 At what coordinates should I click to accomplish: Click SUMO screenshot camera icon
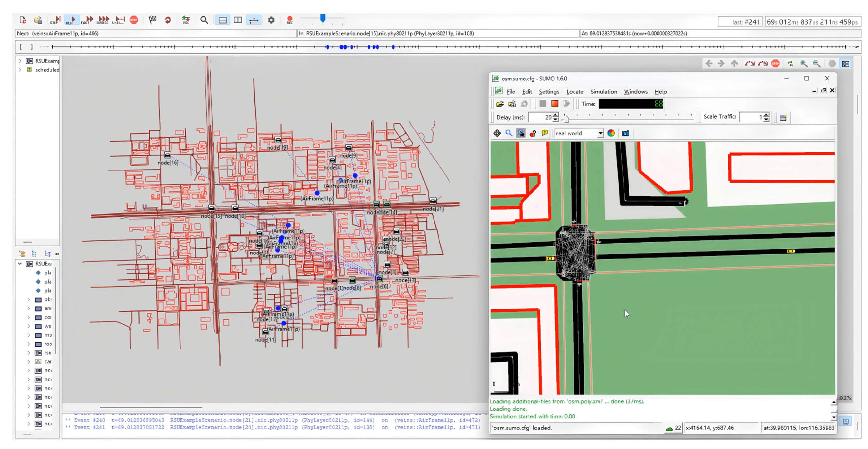pos(625,133)
